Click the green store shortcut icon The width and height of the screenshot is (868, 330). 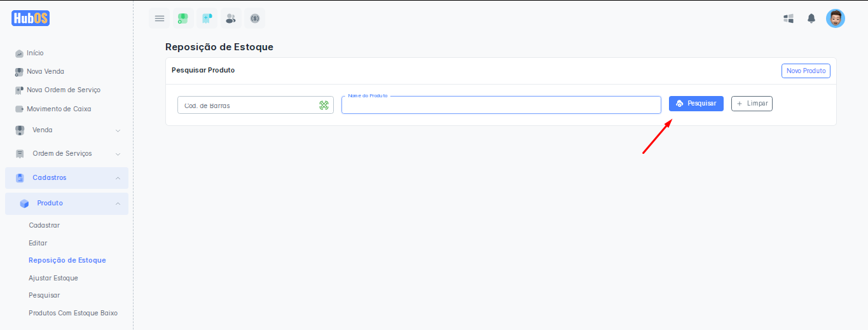(183, 18)
